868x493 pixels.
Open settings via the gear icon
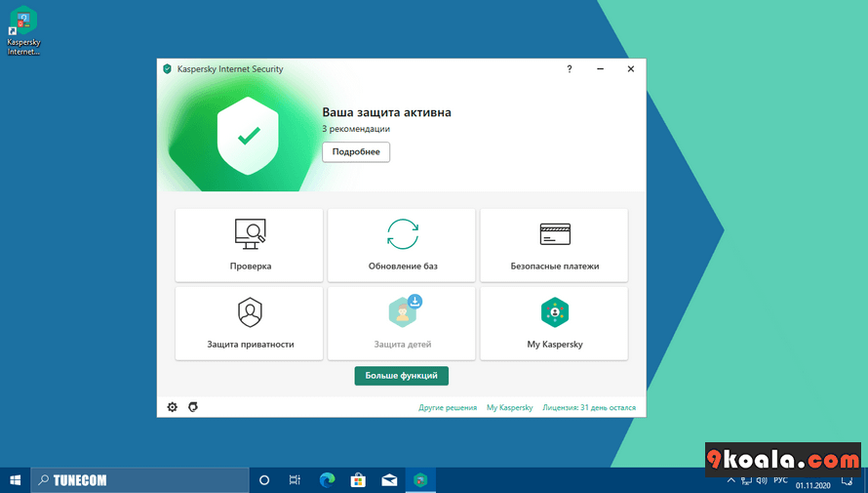(173, 407)
